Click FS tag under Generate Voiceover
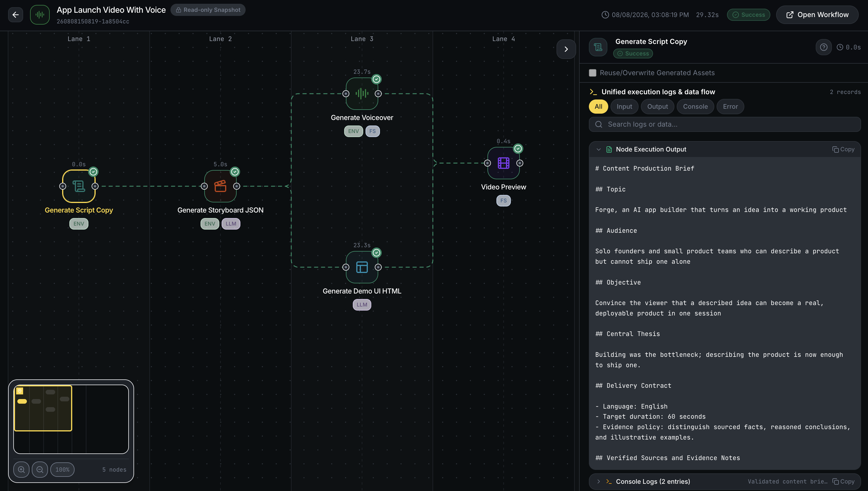Viewport: 868px width, 491px height. 372,131
